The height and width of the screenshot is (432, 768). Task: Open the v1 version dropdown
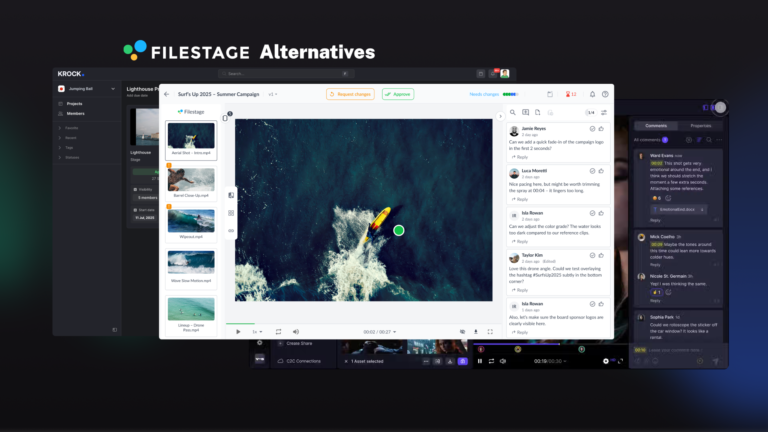(x=273, y=94)
